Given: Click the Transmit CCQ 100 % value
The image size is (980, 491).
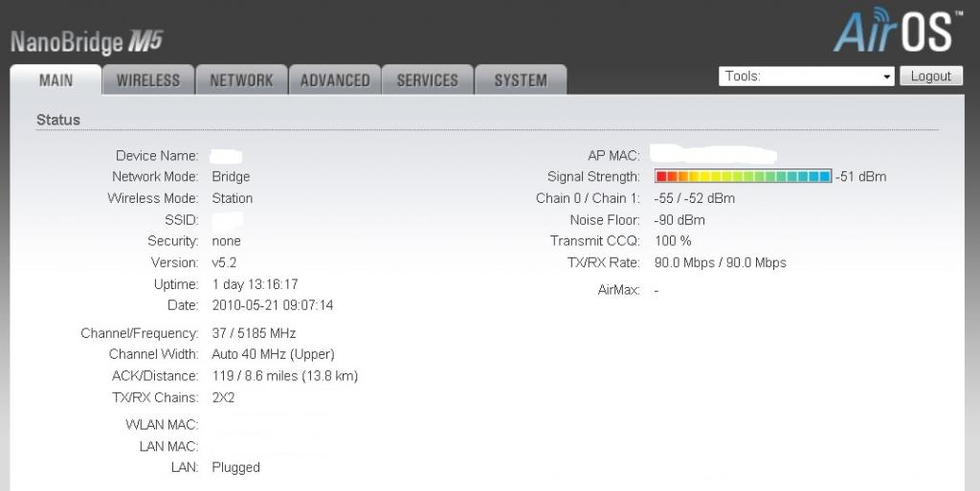Looking at the screenshot, I should click(673, 241).
